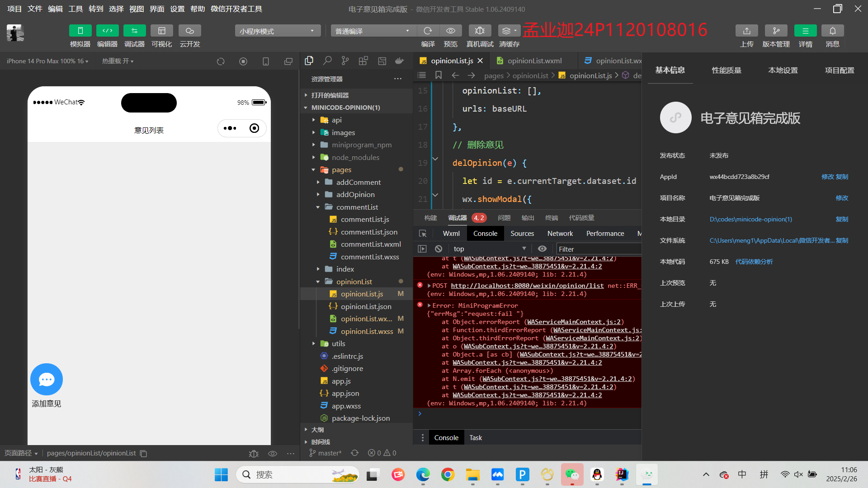Open the 普通编译 compile mode dropdown

point(373,31)
